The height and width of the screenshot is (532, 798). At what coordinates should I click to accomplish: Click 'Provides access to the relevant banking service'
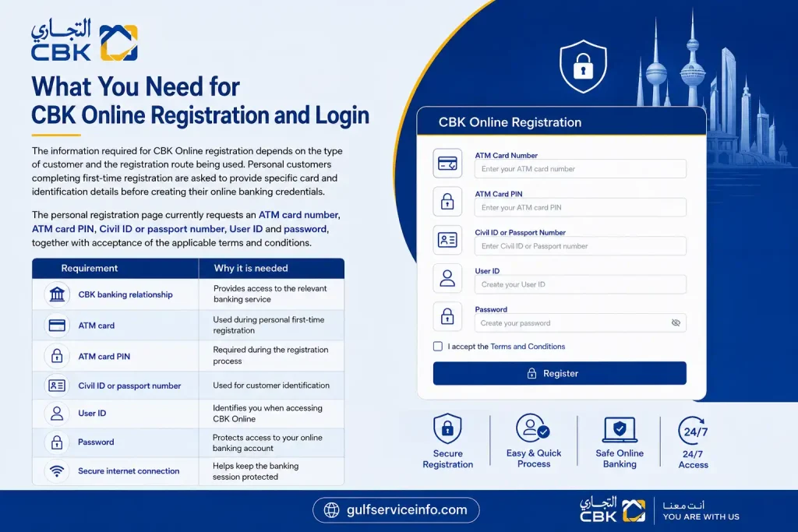tap(270, 294)
